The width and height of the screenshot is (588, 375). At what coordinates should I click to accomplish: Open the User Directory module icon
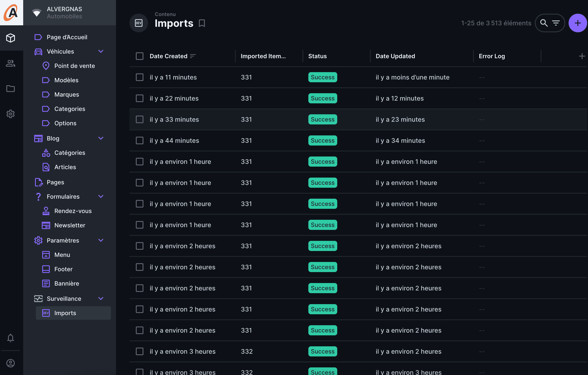11,63
